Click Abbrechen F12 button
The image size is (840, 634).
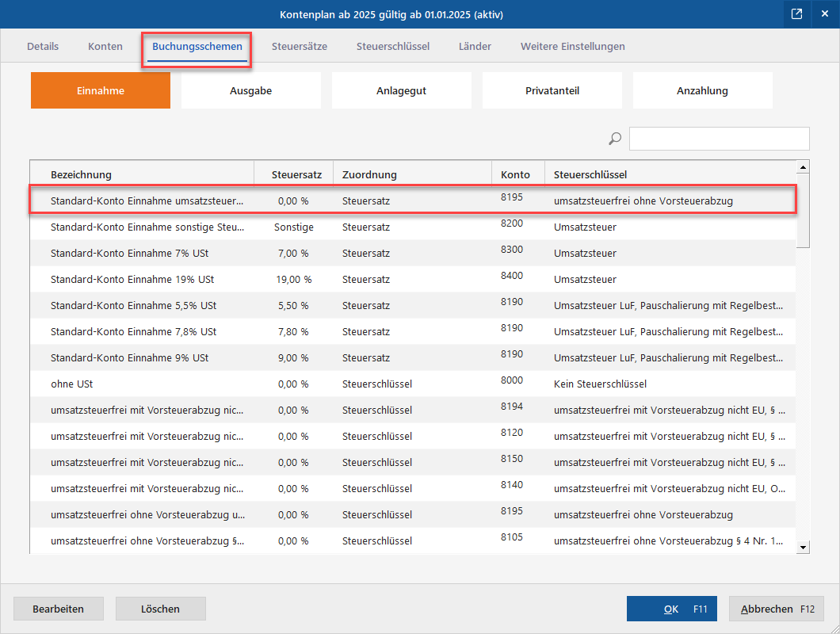tap(777, 609)
